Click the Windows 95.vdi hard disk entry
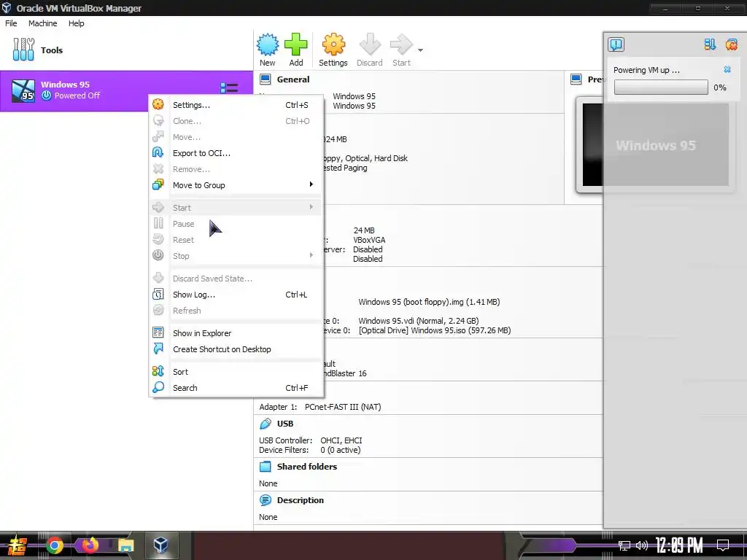Image resolution: width=747 pixels, height=560 pixels. pyautogui.click(x=419, y=321)
